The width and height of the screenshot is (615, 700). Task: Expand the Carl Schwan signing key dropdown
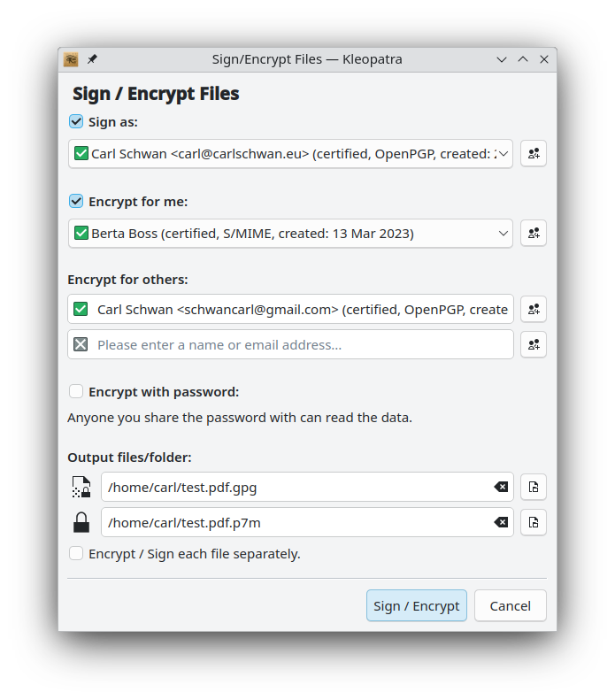[x=290, y=154]
